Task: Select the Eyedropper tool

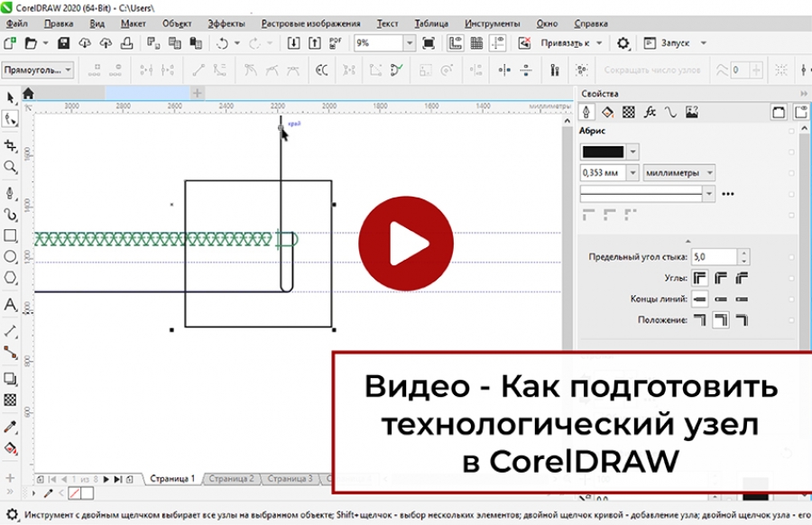Action: 10,427
